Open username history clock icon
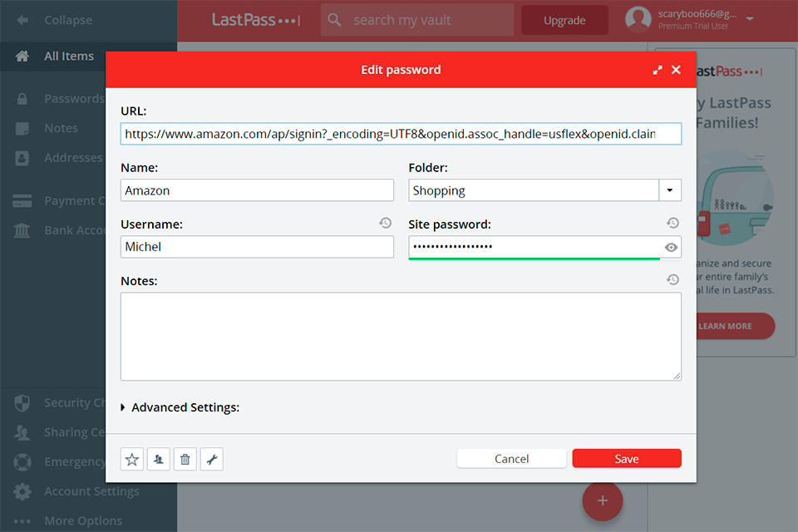The image size is (798, 532). 385,223
